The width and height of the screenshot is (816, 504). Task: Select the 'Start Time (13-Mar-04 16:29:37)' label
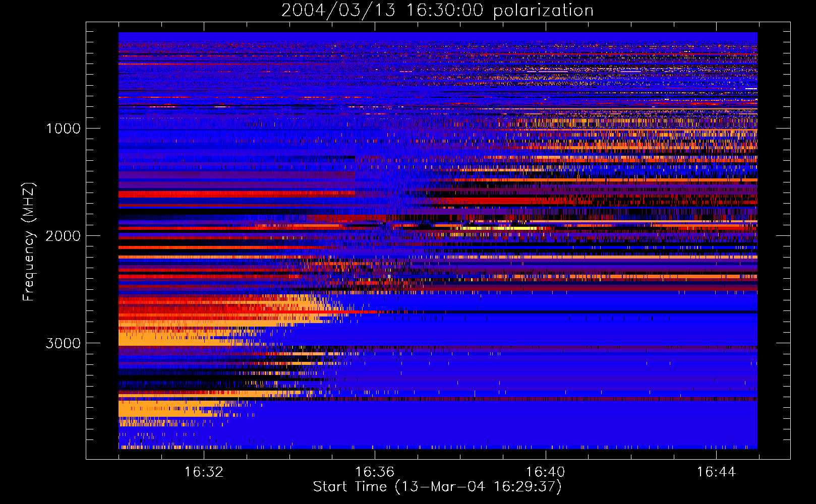click(x=437, y=487)
